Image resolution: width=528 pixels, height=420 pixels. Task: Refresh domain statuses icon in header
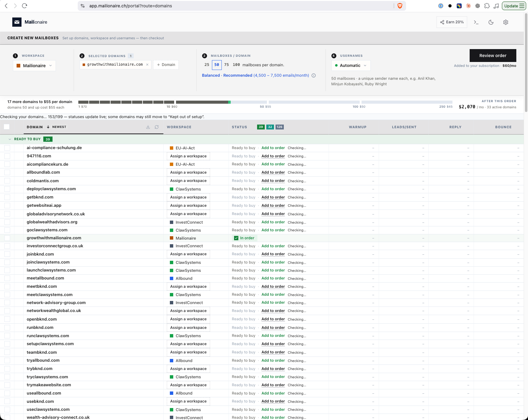(157, 127)
